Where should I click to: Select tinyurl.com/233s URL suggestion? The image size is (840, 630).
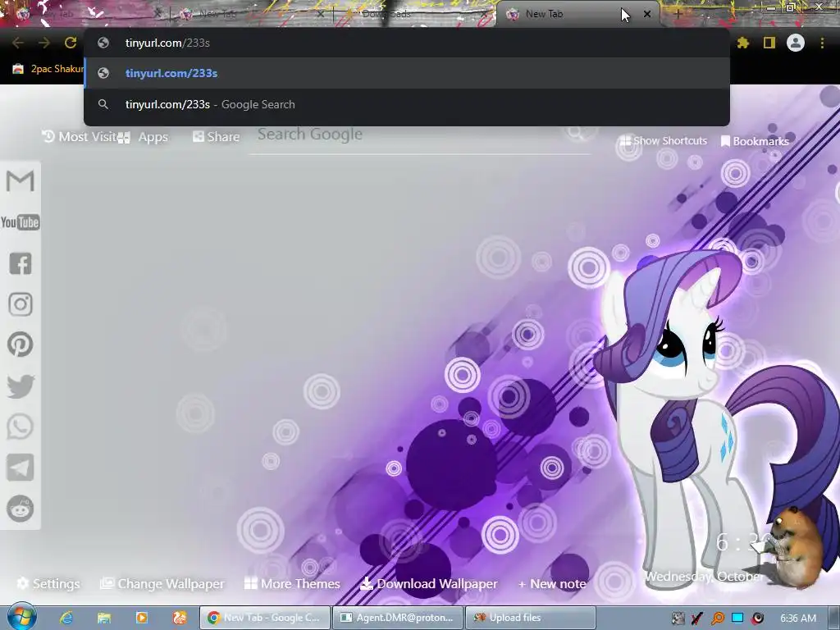tap(407, 73)
